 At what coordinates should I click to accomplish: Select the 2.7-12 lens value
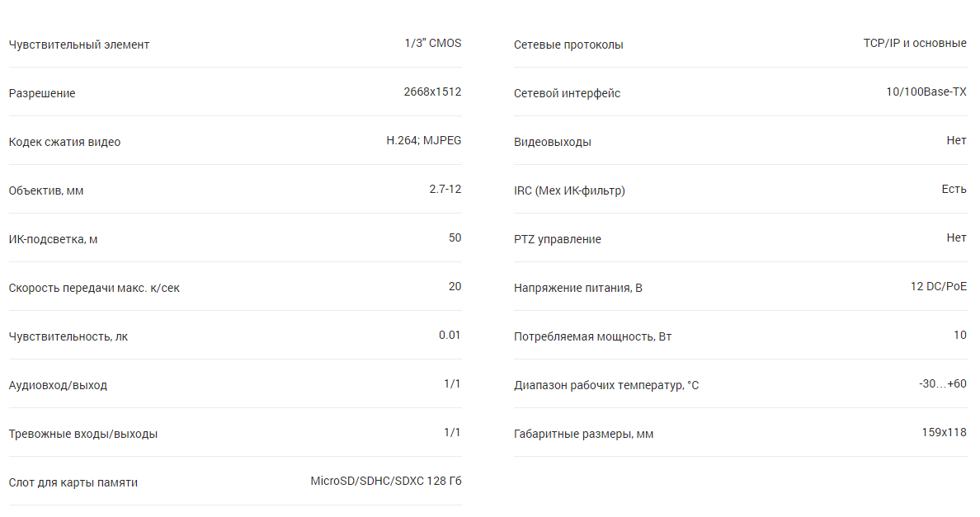point(445,189)
